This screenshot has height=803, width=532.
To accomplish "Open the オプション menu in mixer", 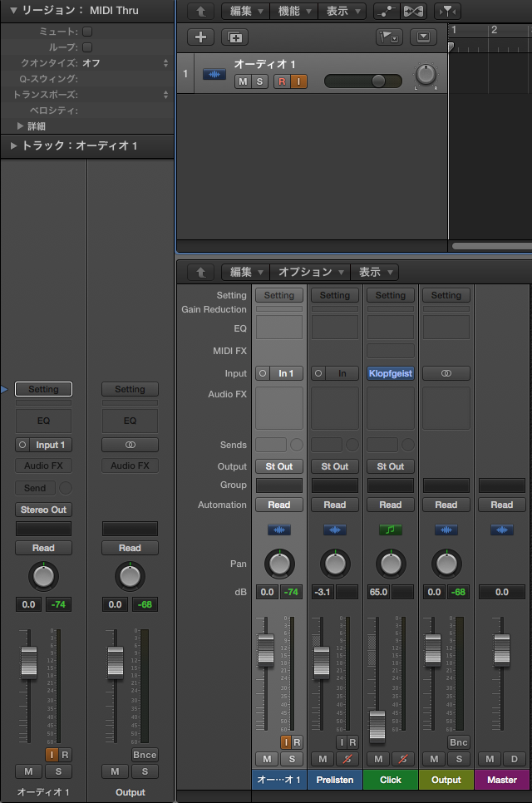I will pos(311,272).
